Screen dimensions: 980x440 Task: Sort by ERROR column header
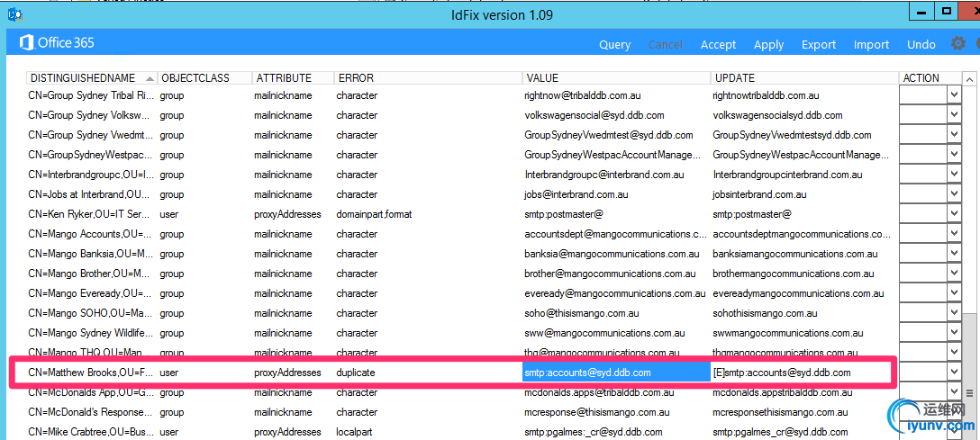pos(428,78)
